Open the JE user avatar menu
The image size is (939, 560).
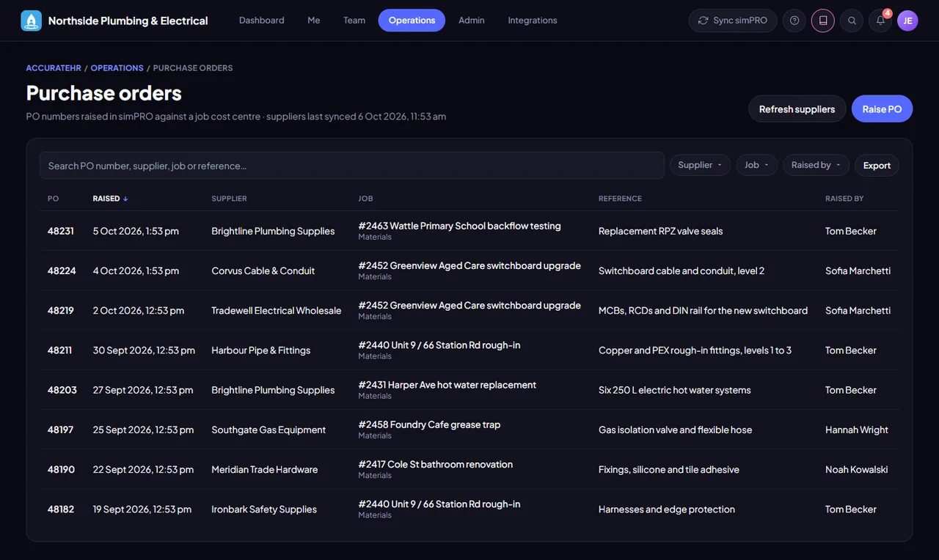907,21
